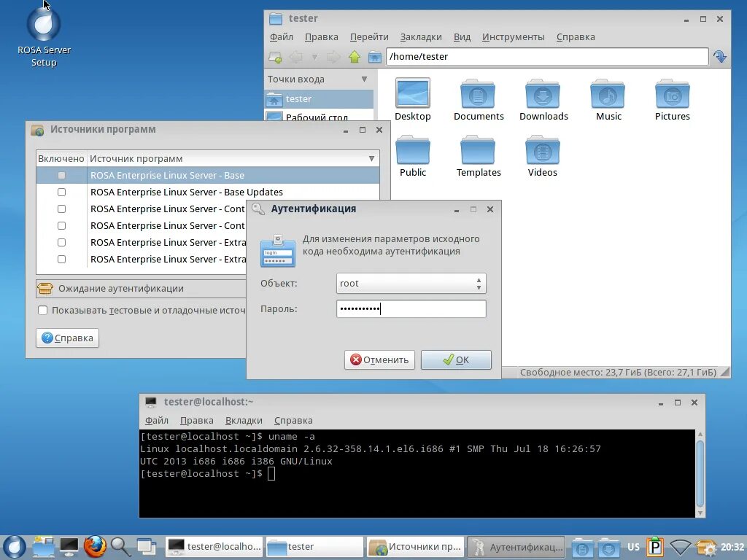Click the show desktop windows icon in the taskbar
Image resolution: width=747 pixels, height=560 pixels.
pos(146,547)
